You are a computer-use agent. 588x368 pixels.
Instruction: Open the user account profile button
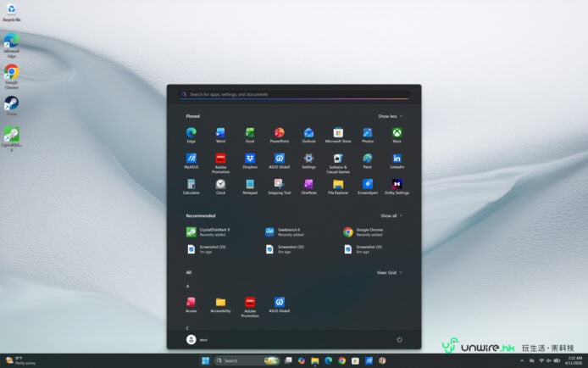click(x=197, y=339)
